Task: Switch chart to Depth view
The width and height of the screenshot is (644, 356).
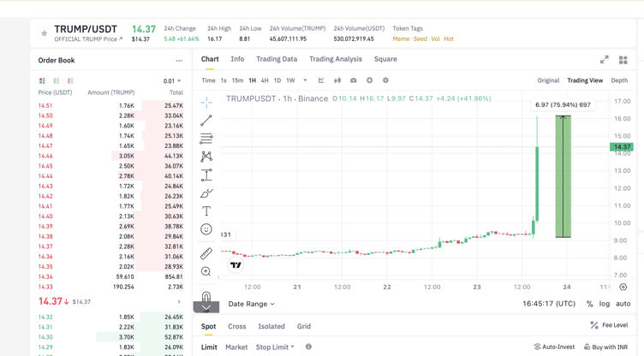Action: click(x=618, y=80)
